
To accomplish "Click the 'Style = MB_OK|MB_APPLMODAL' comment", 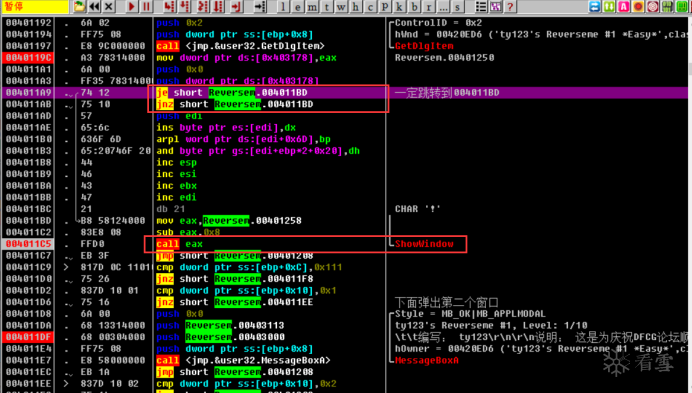I will coord(470,314).
